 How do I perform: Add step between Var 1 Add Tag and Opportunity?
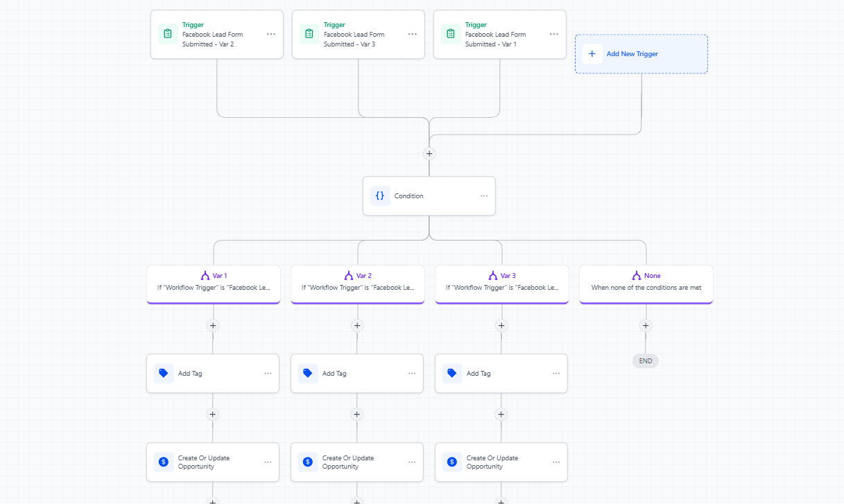(x=213, y=415)
